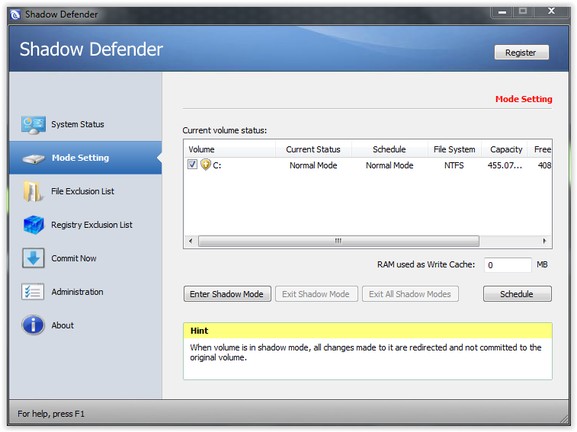Open Registry Exclusion List cube icon

pos(33,225)
